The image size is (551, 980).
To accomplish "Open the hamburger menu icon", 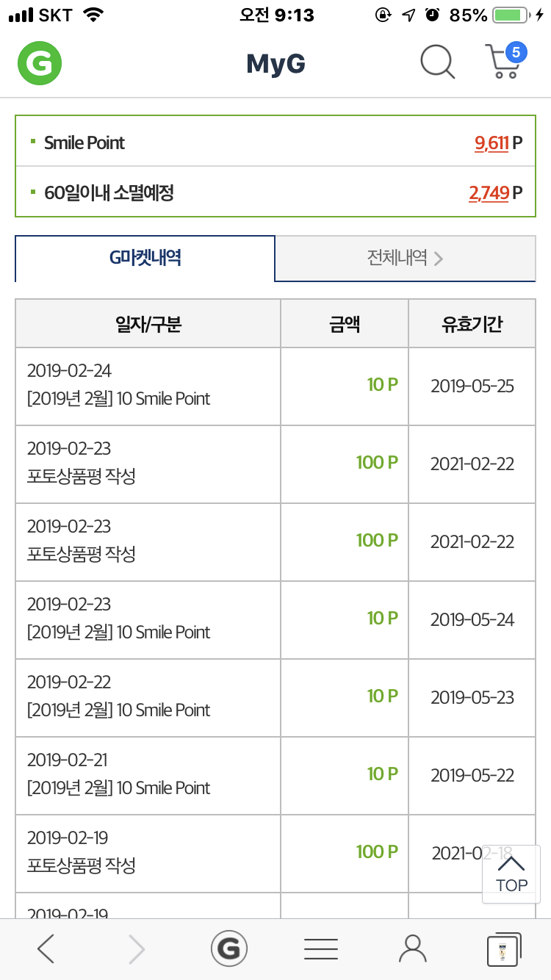I will pos(321,949).
